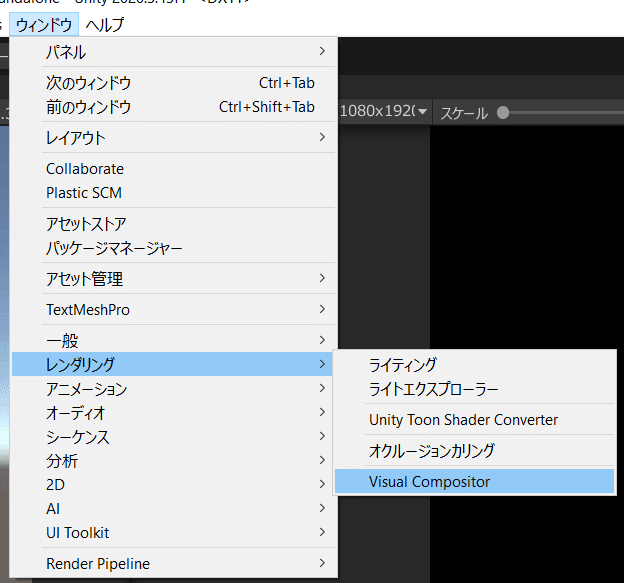Open Collaborate from the window menu
624x583 pixels.
[x=174, y=169]
